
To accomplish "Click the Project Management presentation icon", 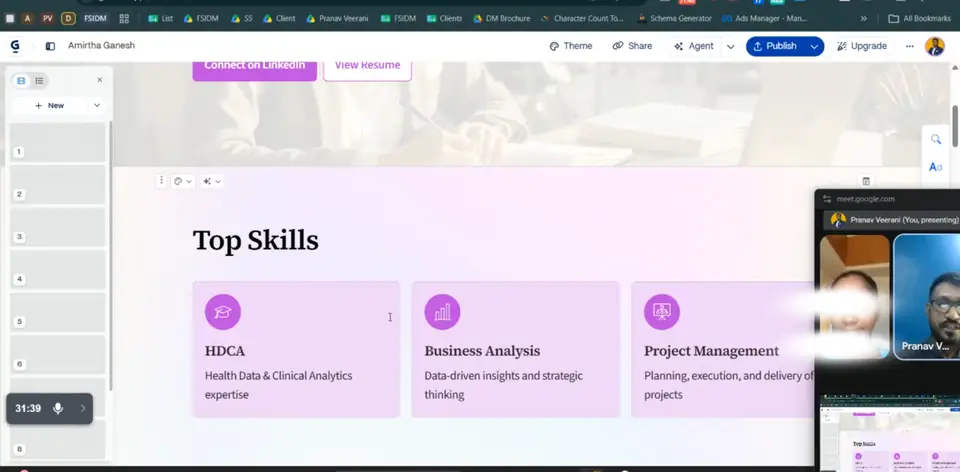I will [662, 312].
